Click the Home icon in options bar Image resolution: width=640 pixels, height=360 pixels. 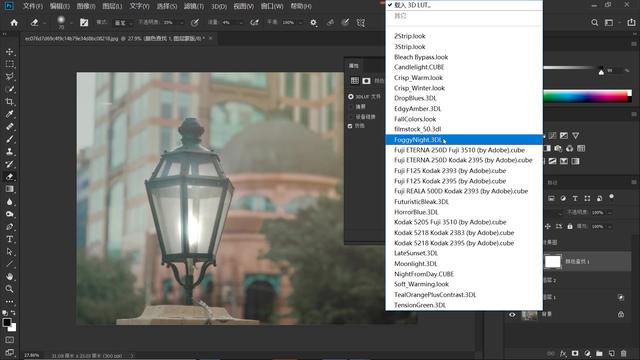(14, 23)
